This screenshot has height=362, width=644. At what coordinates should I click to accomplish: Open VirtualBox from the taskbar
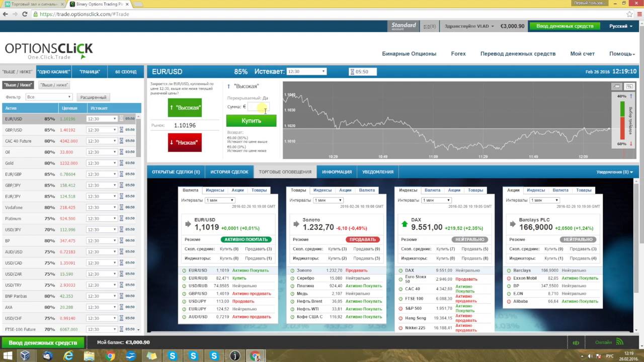pos(25,356)
